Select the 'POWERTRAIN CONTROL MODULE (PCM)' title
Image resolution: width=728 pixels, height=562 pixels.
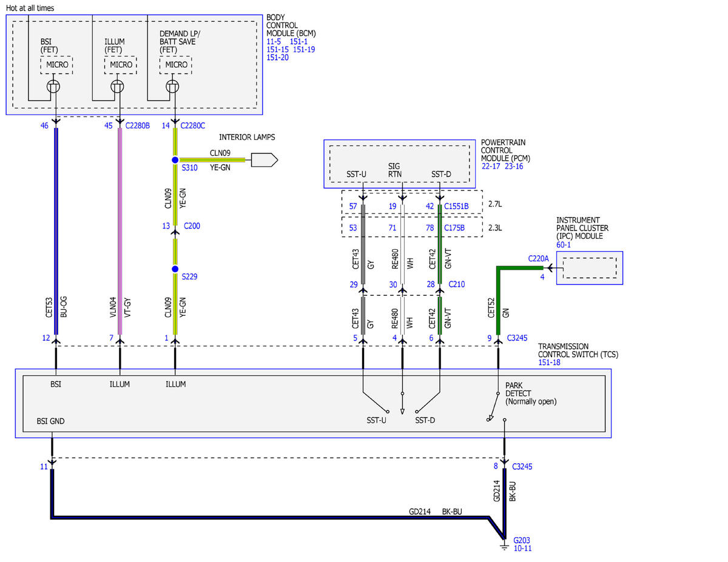506,150
